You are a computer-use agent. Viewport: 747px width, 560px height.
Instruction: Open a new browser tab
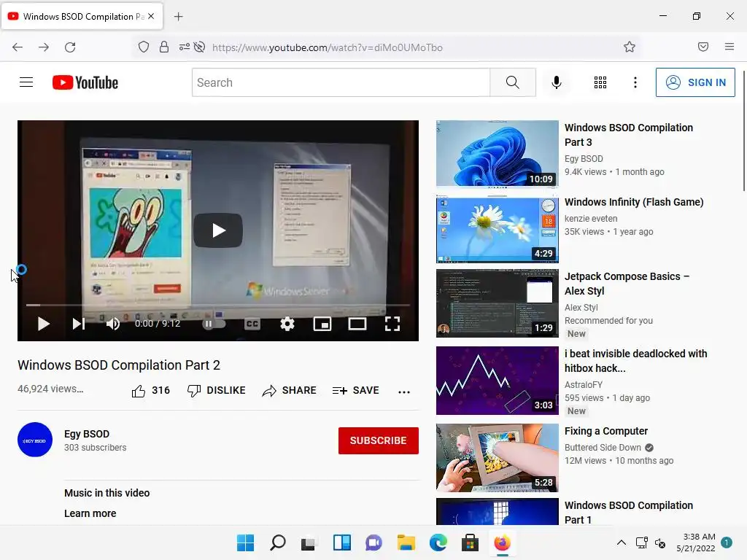(x=179, y=17)
